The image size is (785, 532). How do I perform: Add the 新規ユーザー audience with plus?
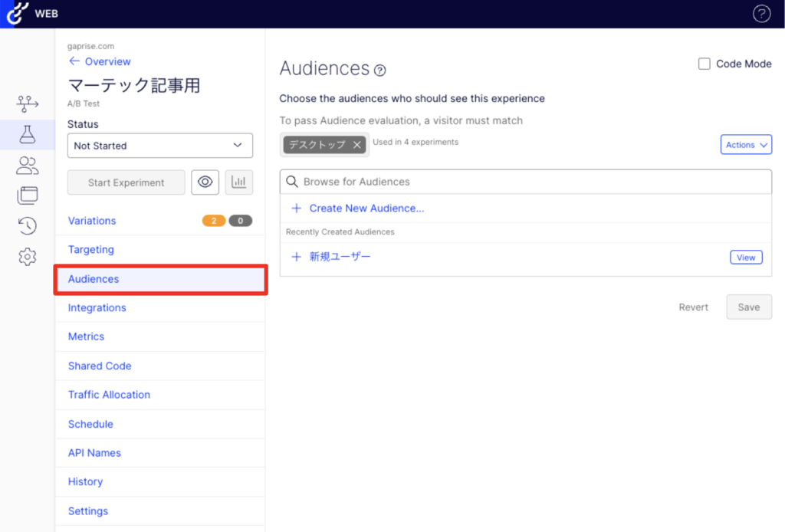297,257
